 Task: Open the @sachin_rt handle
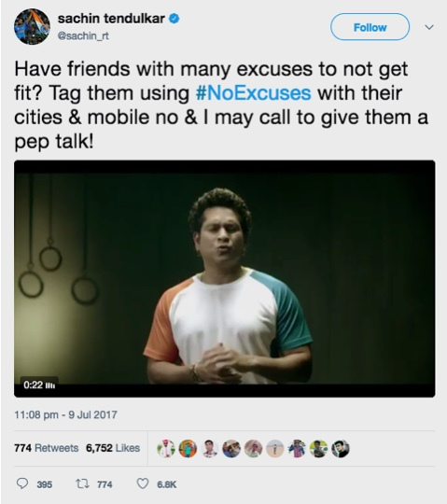point(83,36)
